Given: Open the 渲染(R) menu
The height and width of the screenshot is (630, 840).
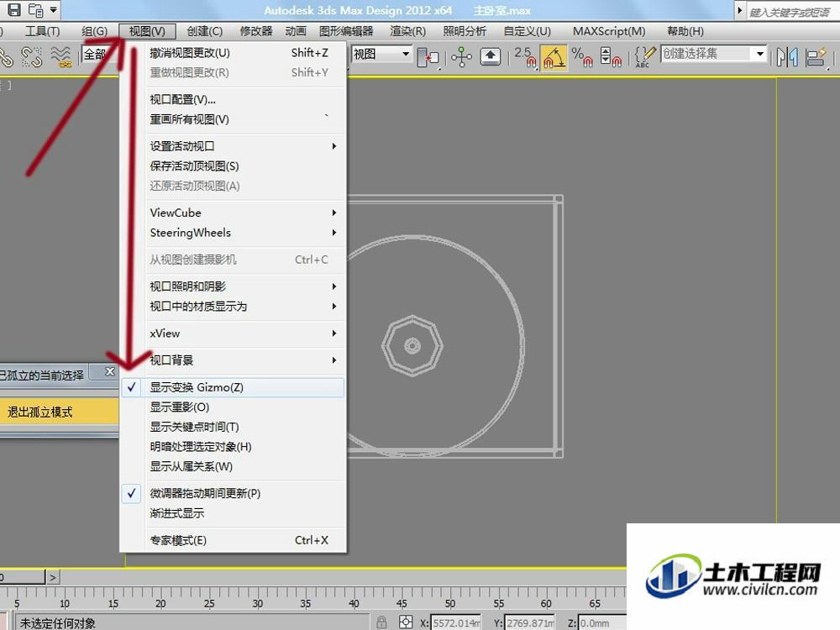Looking at the screenshot, I should [407, 31].
